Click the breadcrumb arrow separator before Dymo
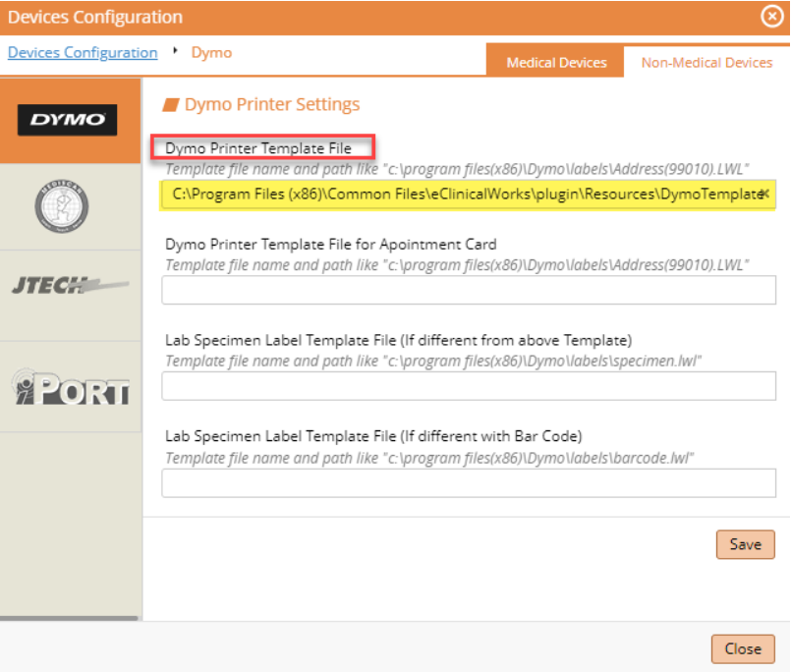Viewport: 791px width, 672px height. (x=174, y=51)
